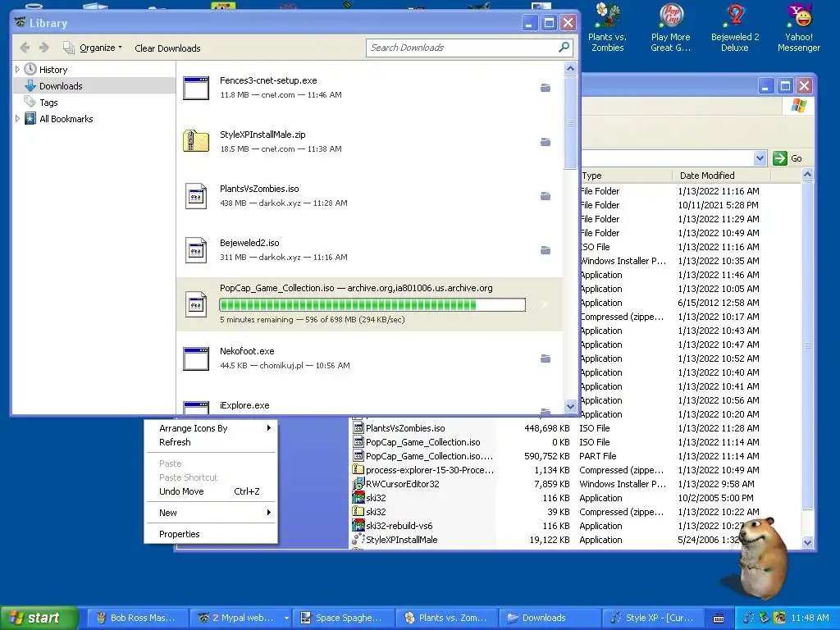Image resolution: width=840 pixels, height=630 pixels.
Task: Click PopCap_Game_Collection.iso download progress bar
Action: [x=372, y=305]
